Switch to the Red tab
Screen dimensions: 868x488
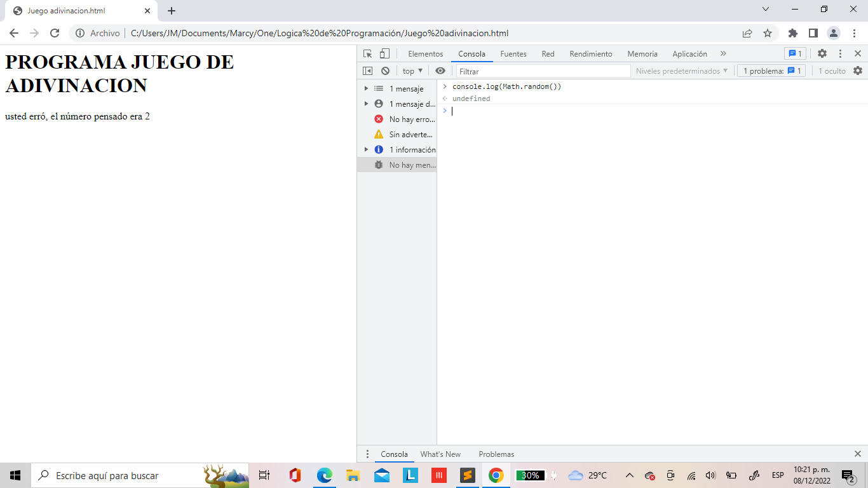(548, 54)
